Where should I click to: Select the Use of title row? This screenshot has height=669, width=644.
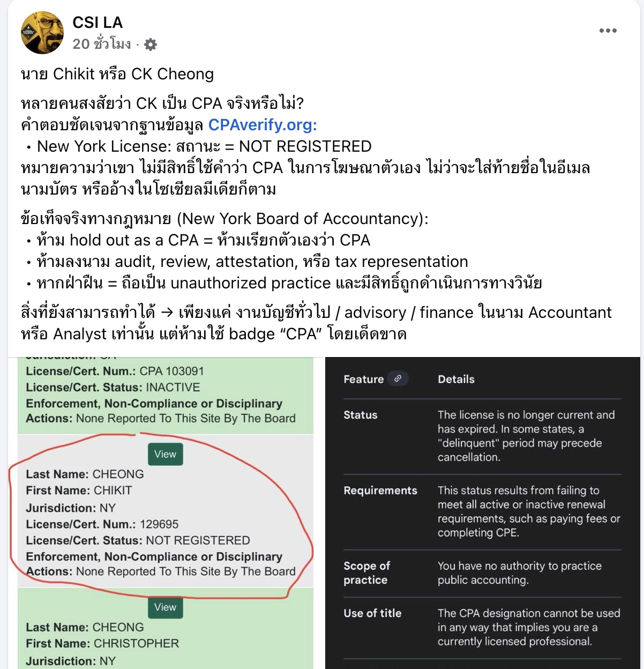click(482, 628)
